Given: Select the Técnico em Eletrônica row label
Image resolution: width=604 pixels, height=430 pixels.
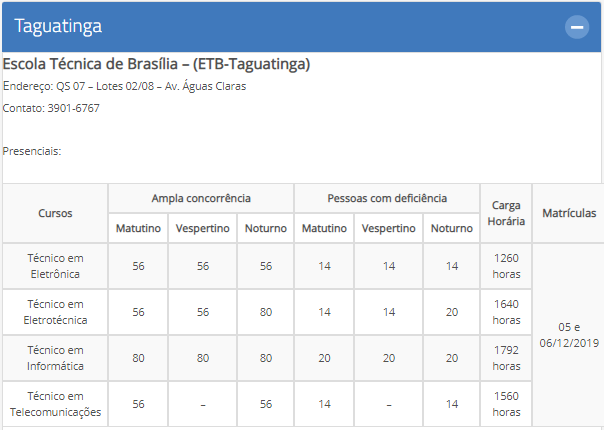Looking at the screenshot, I should click(55, 266).
